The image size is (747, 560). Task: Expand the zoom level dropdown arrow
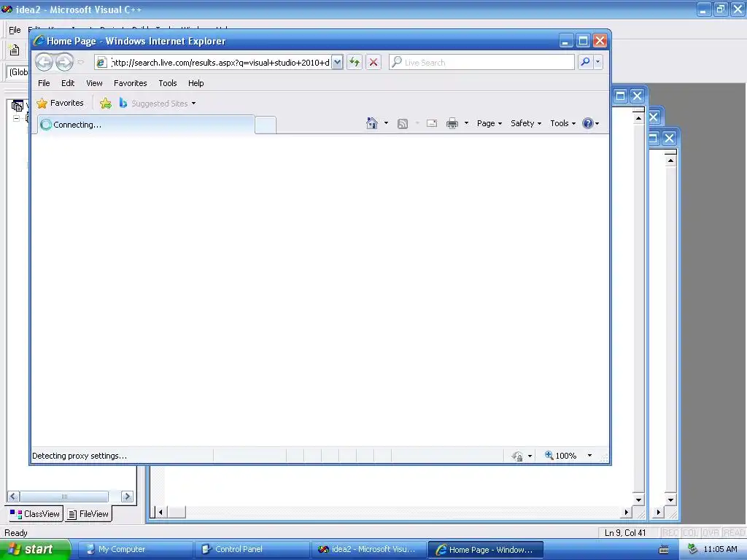pos(589,456)
